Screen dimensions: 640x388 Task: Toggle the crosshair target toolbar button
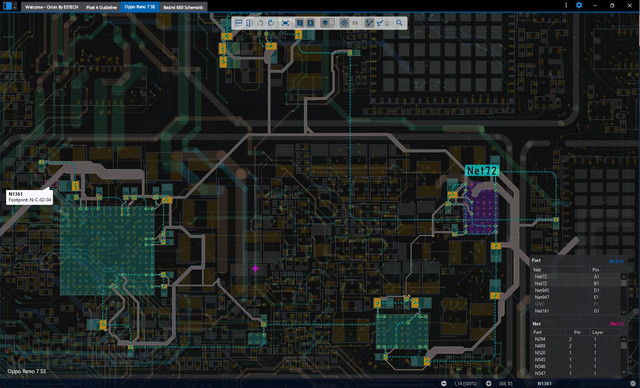point(344,23)
